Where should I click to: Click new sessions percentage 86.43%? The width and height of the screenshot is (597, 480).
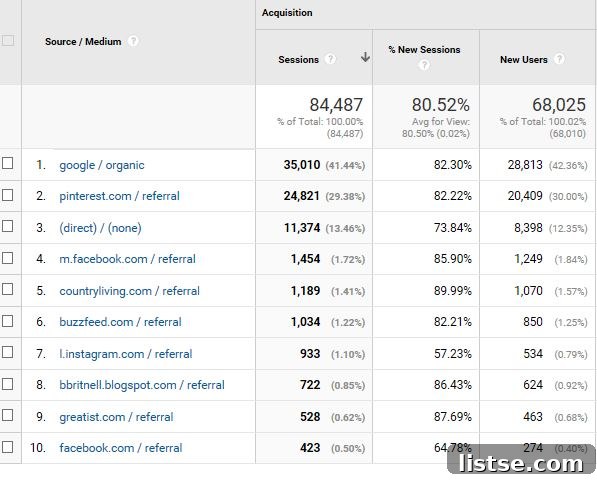coord(453,385)
